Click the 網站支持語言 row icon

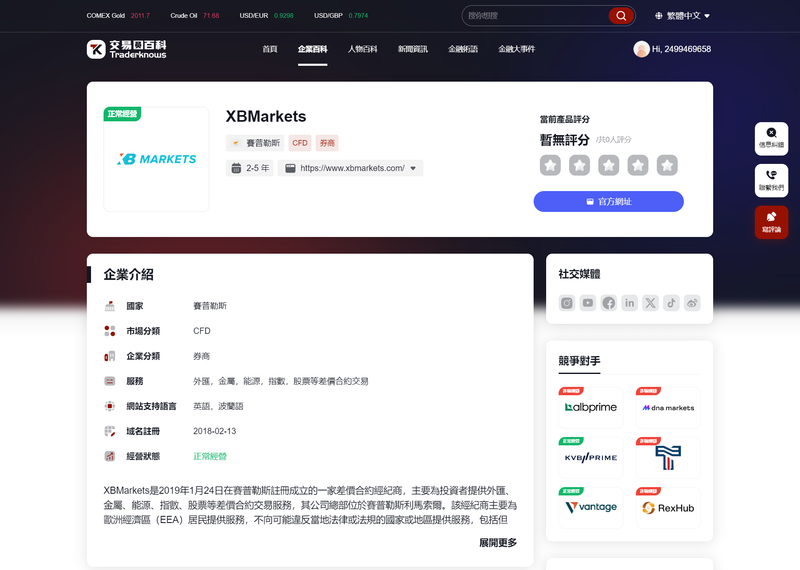coord(110,406)
